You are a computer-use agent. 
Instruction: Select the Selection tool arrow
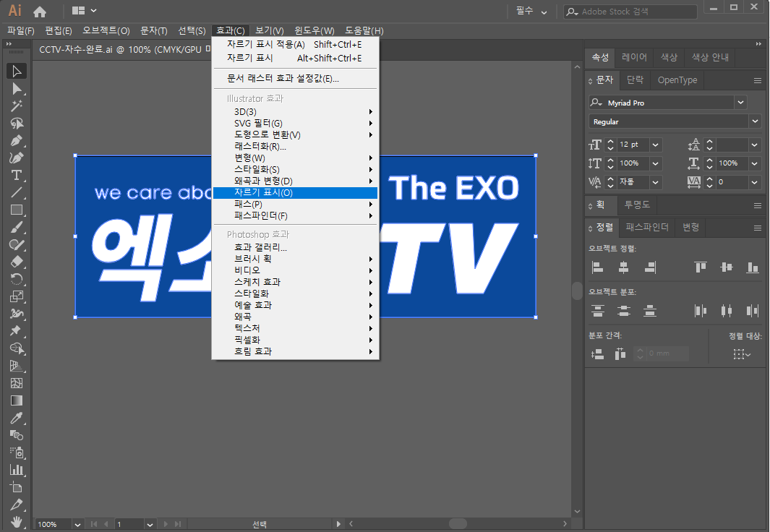(x=16, y=71)
